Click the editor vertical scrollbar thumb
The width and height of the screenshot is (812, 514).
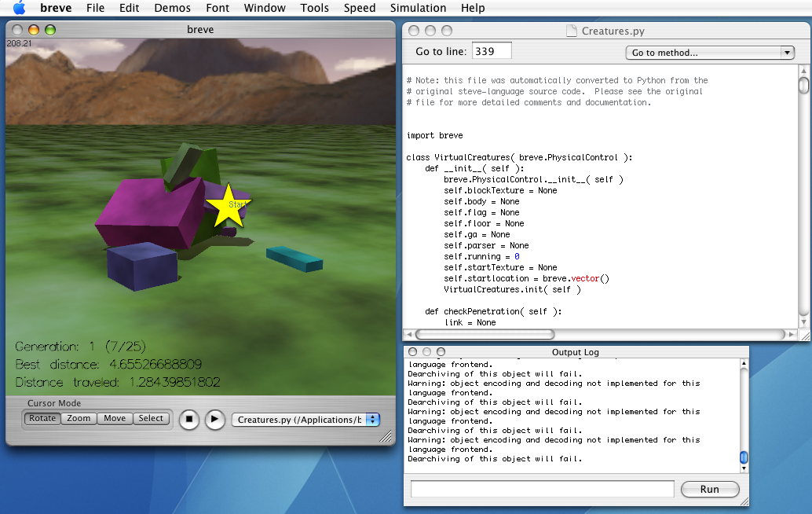click(803, 85)
